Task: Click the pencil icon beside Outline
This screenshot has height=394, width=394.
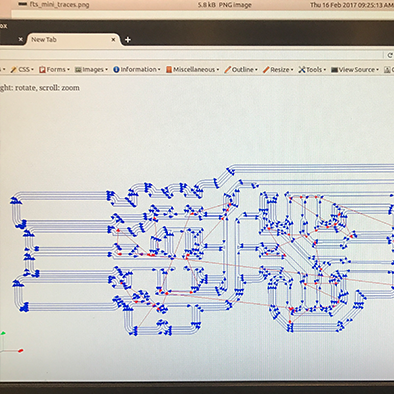Action: coord(227,70)
